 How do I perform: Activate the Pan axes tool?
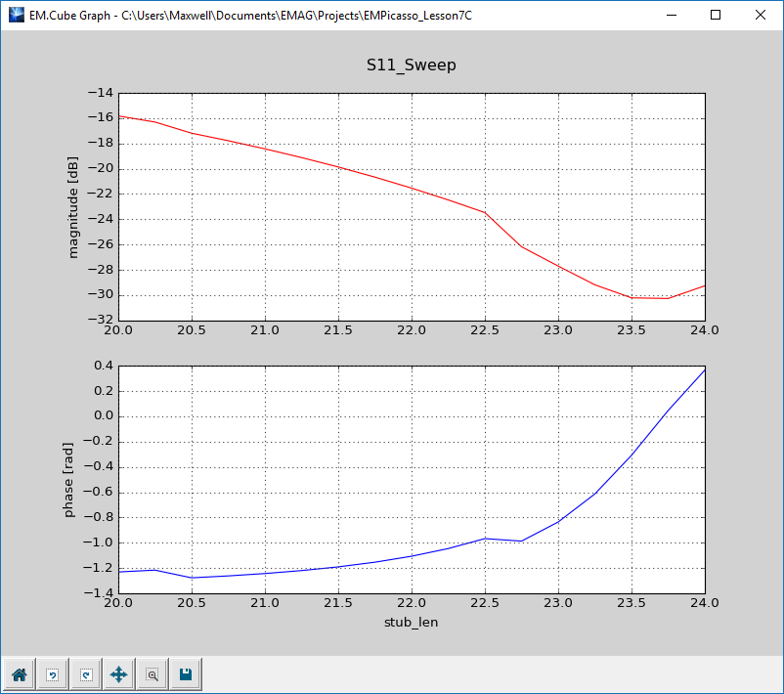(x=118, y=674)
